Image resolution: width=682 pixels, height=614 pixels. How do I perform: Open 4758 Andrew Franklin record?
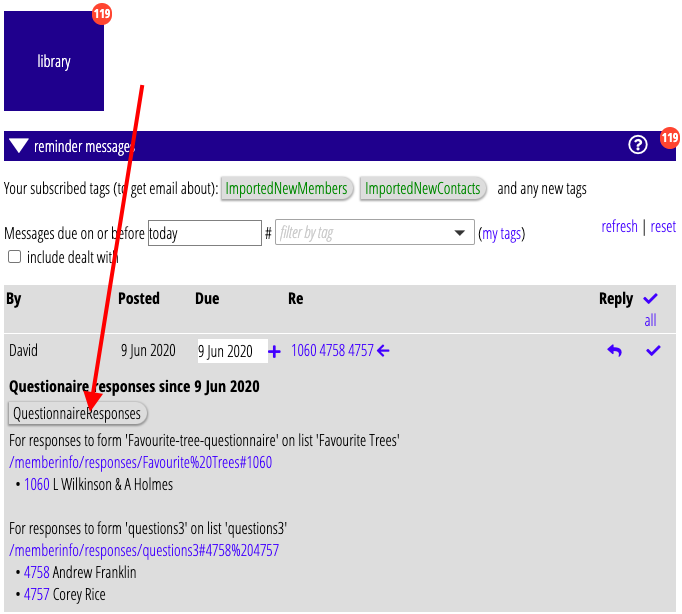(x=37, y=572)
